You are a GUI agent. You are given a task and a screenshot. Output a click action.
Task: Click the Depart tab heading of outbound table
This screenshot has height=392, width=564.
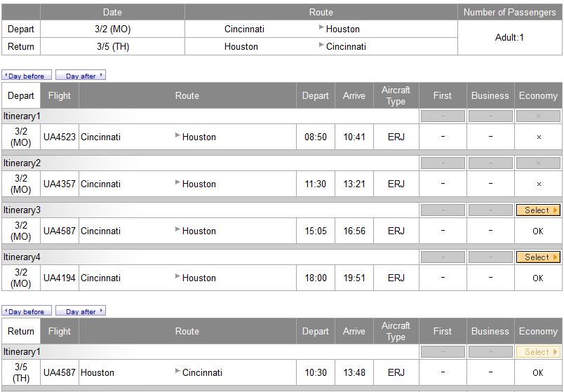21,95
